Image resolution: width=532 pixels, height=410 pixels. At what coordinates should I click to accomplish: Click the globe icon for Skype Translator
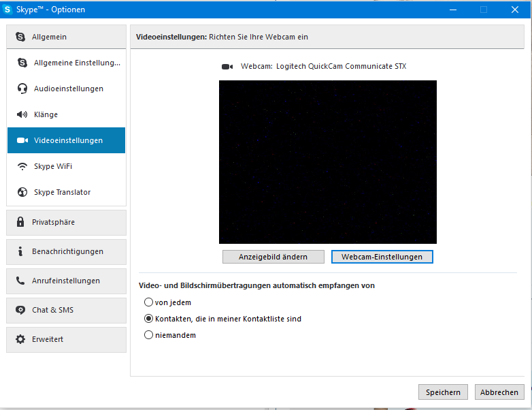coord(22,192)
